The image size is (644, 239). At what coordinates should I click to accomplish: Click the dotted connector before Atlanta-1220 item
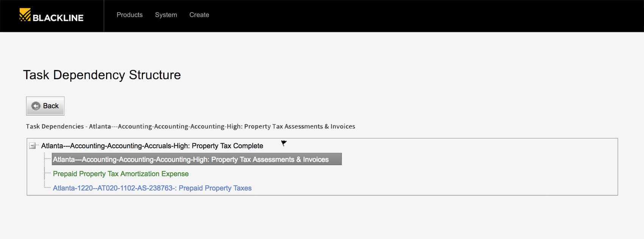coord(48,187)
